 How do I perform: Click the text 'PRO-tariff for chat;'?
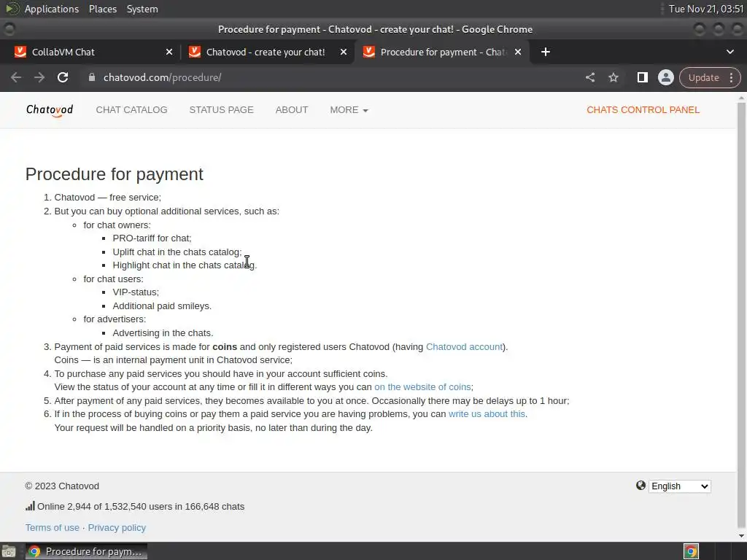pyautogui.click(x=152, y=238)
